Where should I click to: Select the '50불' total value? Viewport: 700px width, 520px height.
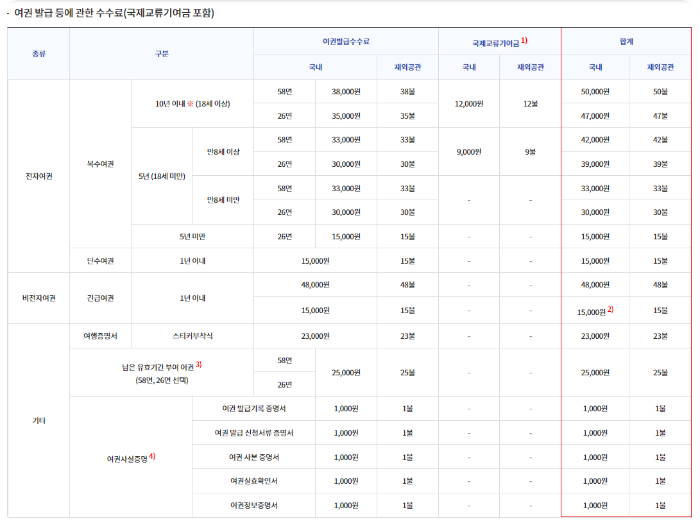pos(660,92)
